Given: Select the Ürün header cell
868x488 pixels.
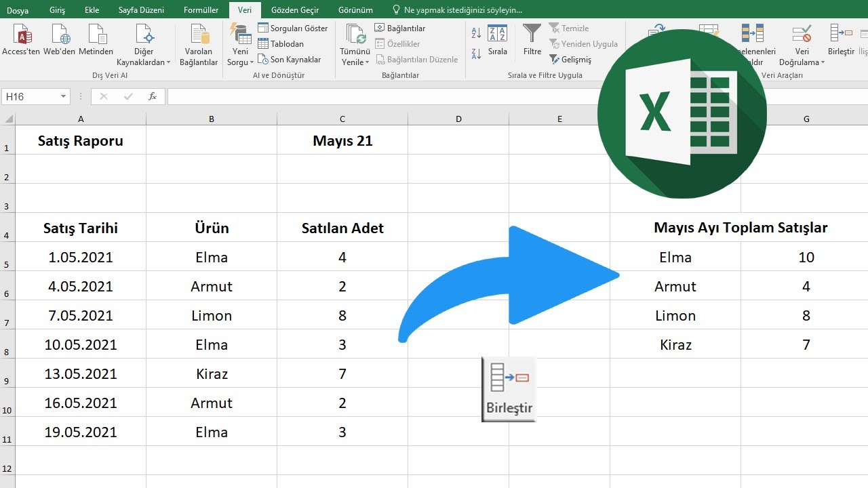Looking at the screenshot, I should tap(212, 228).
